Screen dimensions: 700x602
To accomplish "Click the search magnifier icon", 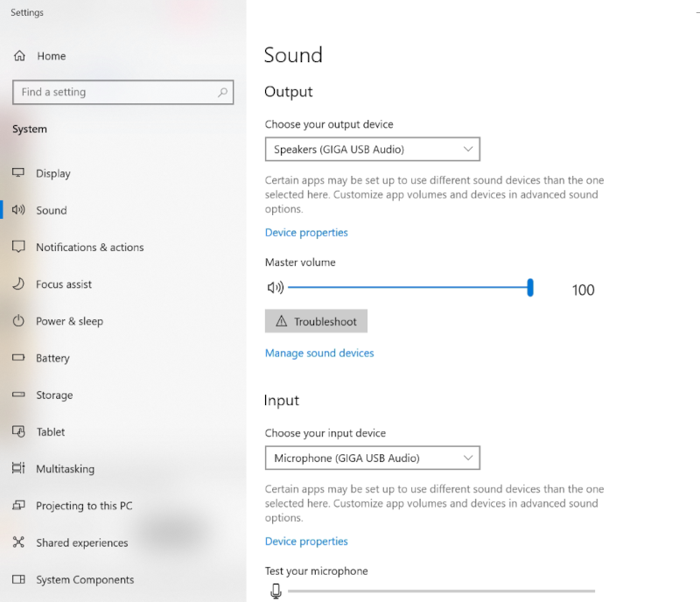I will point(222,92).
